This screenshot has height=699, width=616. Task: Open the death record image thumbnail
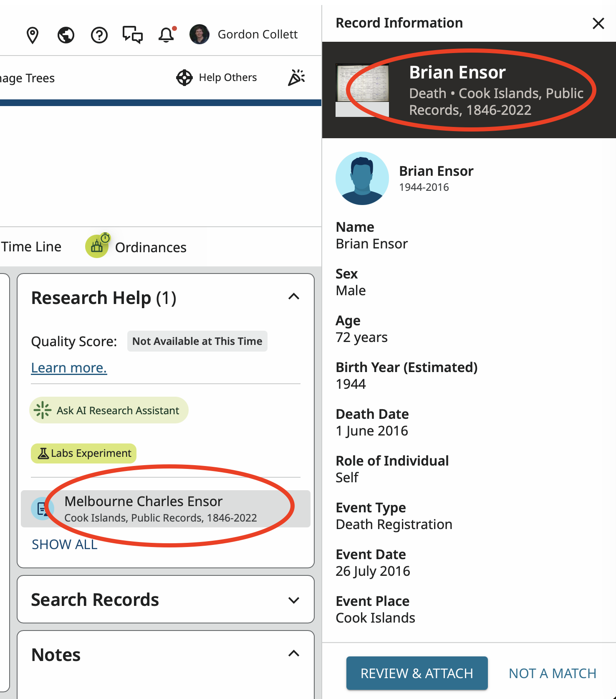362,90
